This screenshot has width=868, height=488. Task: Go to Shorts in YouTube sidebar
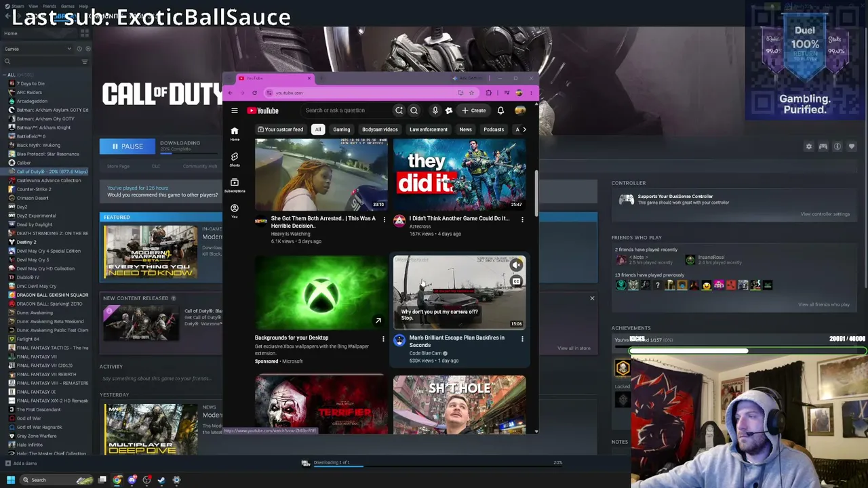[235, 159]
